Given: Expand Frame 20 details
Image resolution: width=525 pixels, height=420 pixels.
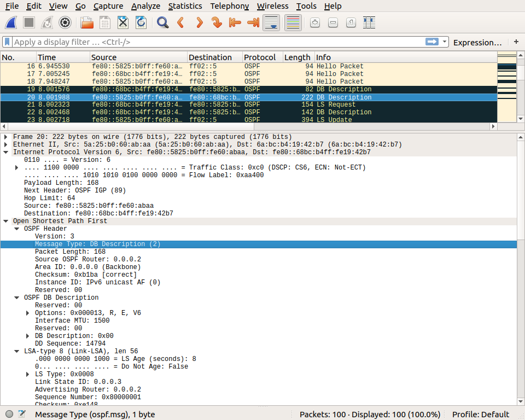Looking at the screenshot, I should [5, 137].
